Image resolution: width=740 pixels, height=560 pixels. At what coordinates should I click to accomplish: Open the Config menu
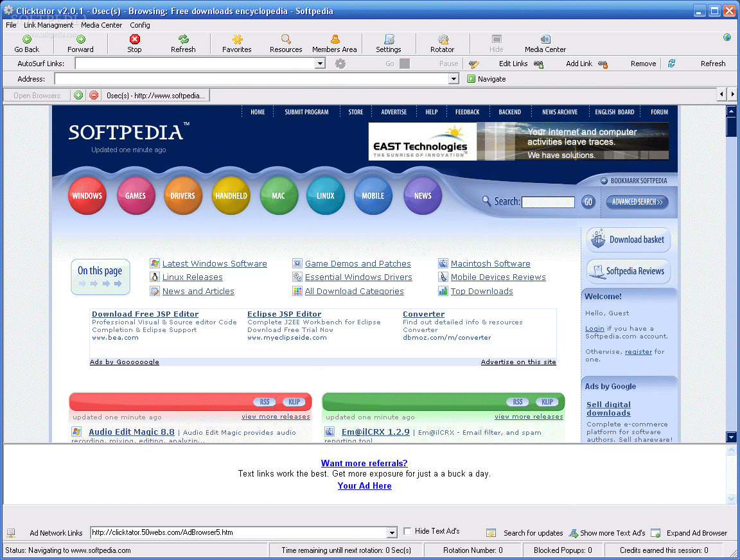point(140,25)
